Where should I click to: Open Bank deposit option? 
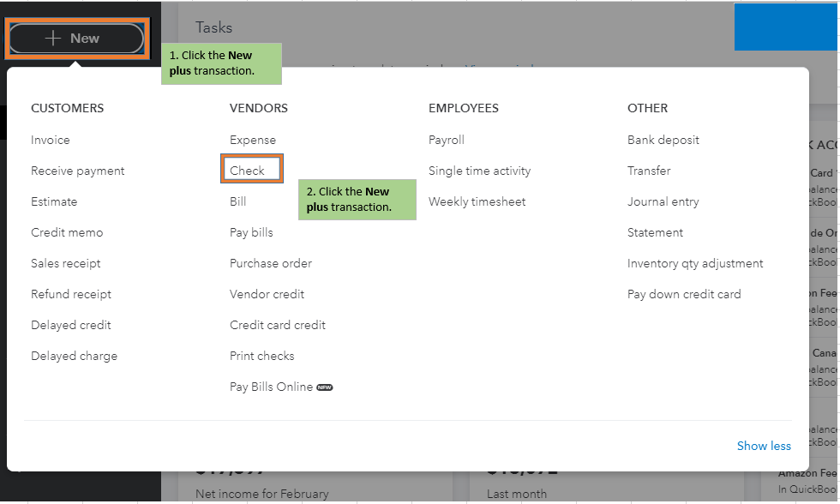[x=663, y=140]
